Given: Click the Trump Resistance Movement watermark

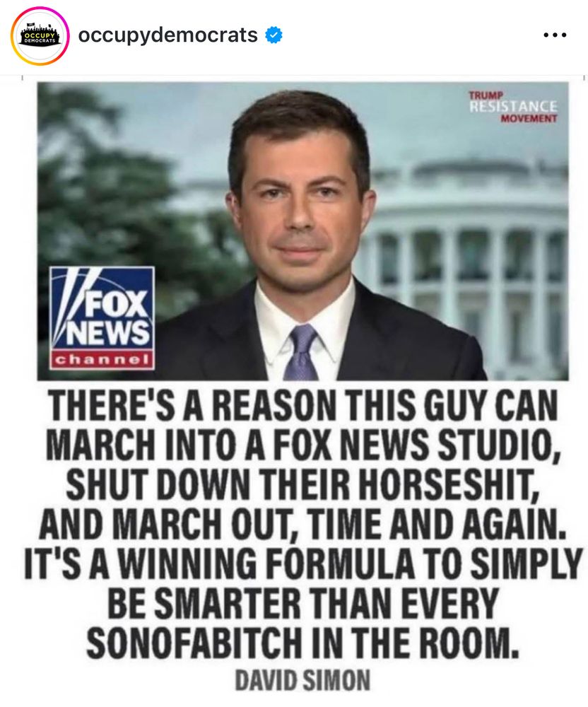Looking at the screenshot, I should [513, 107].
